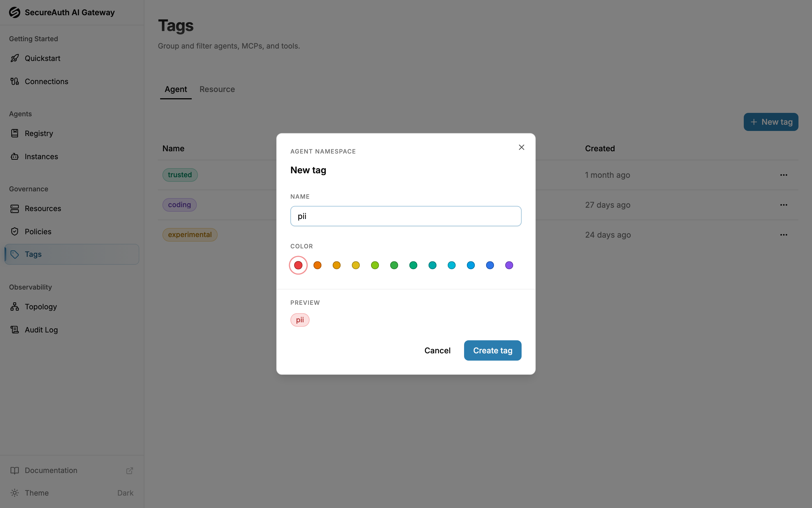
Task: Toggle Theme Dark setting
Action: click(x=125, y=493)
